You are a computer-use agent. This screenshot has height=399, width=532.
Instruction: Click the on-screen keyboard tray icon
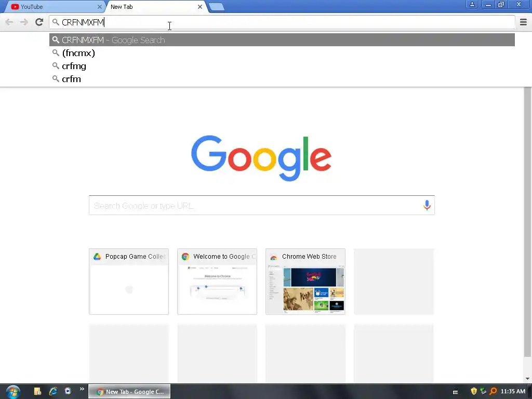(455, 392)
